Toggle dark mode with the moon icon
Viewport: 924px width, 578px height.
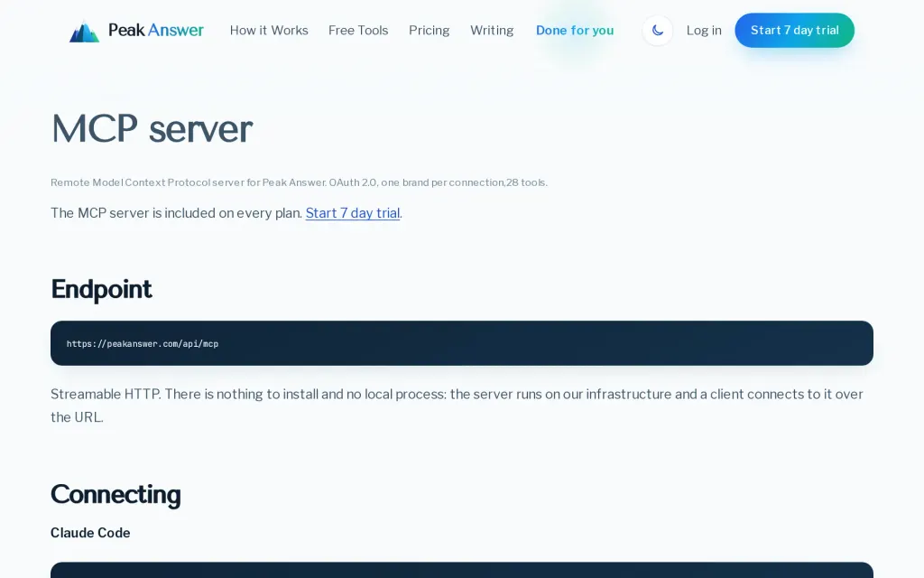click(x=658, y=30)
